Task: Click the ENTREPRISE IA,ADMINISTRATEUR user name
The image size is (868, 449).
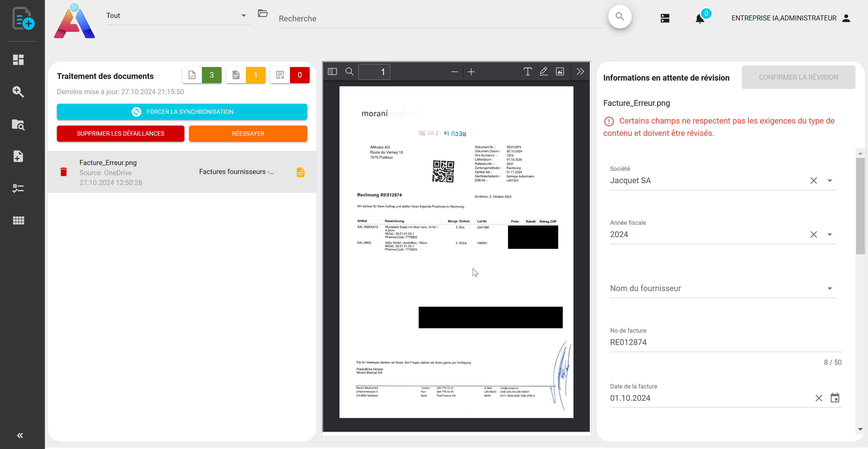Action: tap(784, 18)
